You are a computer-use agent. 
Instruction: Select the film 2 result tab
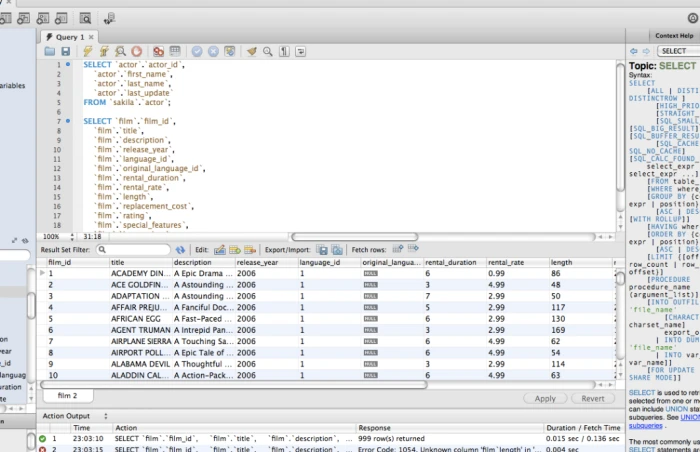pyautogui.click(x=67, y=396)
